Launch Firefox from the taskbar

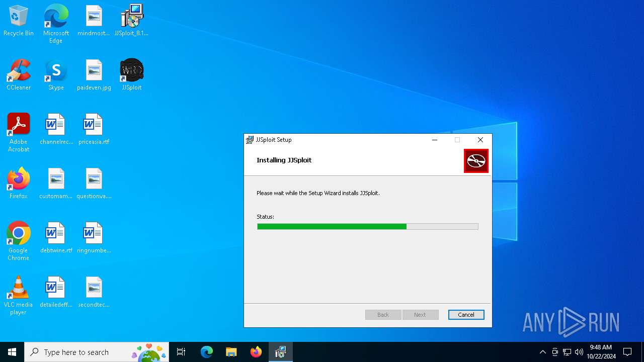(256, 352)
